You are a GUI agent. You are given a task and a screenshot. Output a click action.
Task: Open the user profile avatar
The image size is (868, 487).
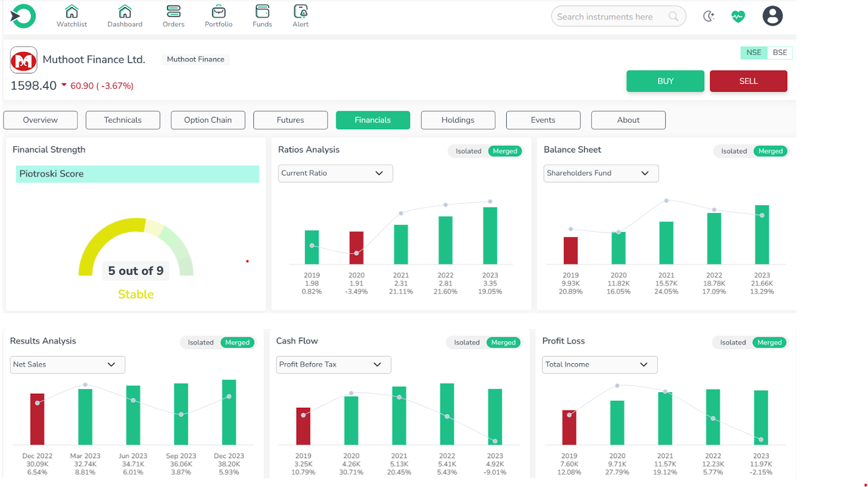773,16
